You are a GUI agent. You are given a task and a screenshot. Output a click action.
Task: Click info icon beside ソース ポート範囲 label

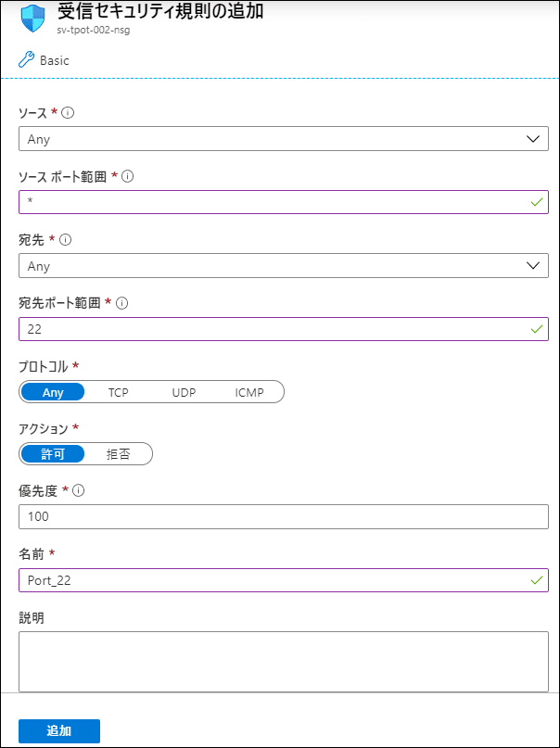pyautogui.click(x=127, y=176)
